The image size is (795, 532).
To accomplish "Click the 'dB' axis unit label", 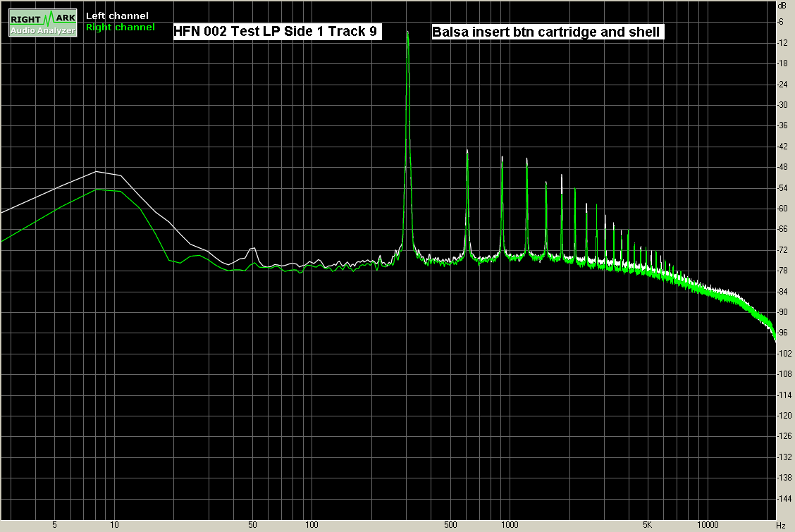I will (782, 6).
